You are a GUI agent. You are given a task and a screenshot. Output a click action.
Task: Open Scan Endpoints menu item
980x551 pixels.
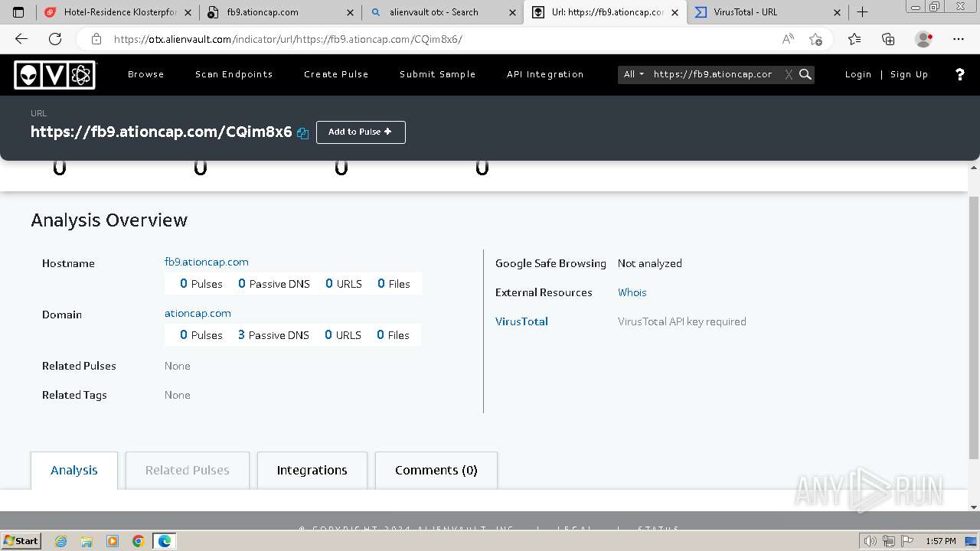234,74
